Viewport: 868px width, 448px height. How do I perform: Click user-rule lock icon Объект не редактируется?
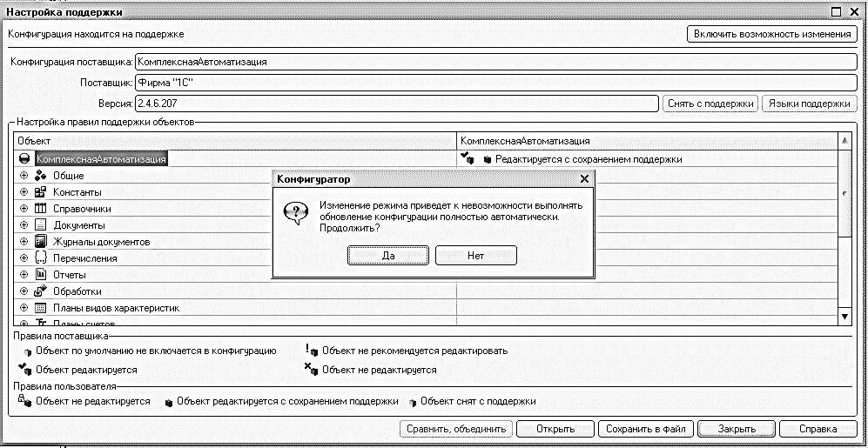tap(25, 400)
